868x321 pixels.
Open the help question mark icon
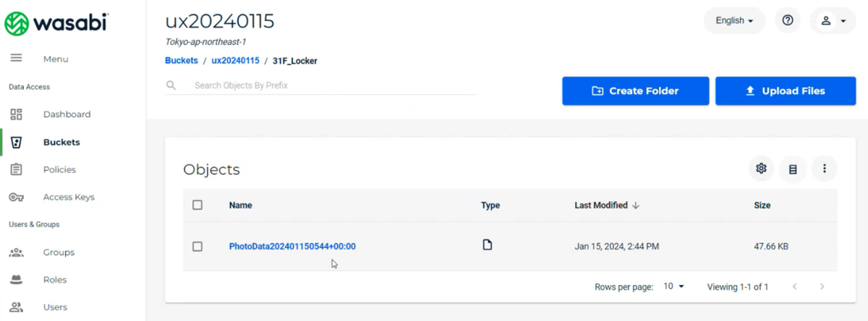tap(788, 21)
